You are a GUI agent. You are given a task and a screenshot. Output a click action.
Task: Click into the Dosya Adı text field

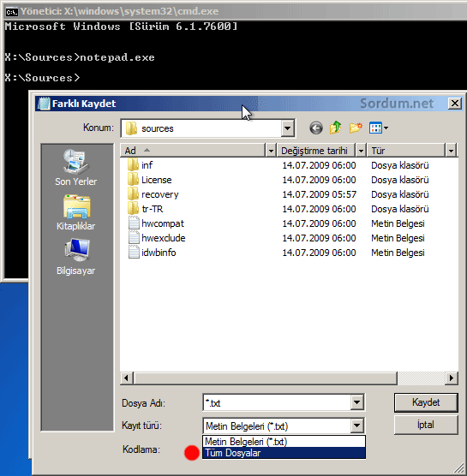(x=277, y=403)
